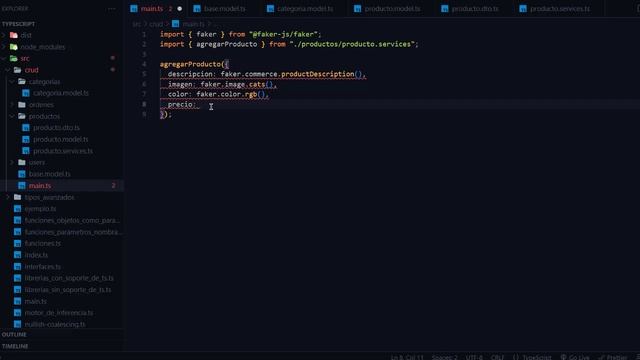Open the Explorer more actions menu
Image resolution: width=640 pixels, height=360 pixels.
coord(111,9)
